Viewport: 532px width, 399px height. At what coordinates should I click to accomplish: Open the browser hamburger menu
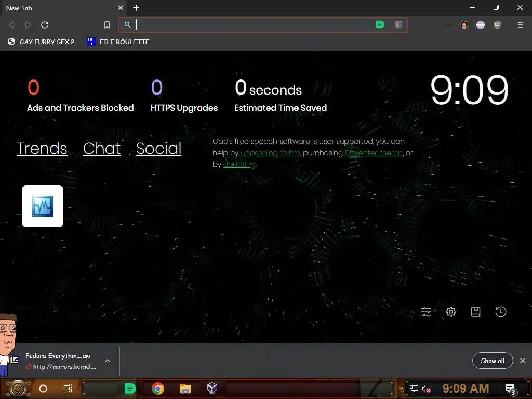[521, 25]
